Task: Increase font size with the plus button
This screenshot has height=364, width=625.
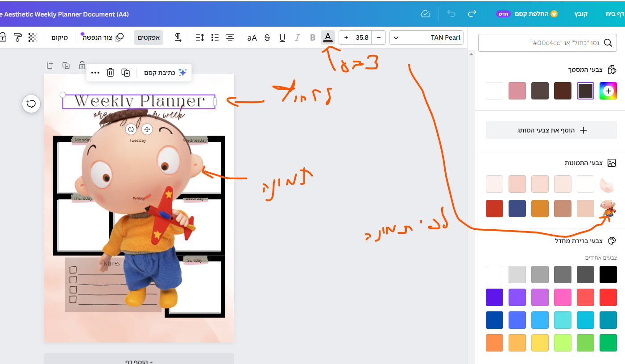Action: pos(346,37)
